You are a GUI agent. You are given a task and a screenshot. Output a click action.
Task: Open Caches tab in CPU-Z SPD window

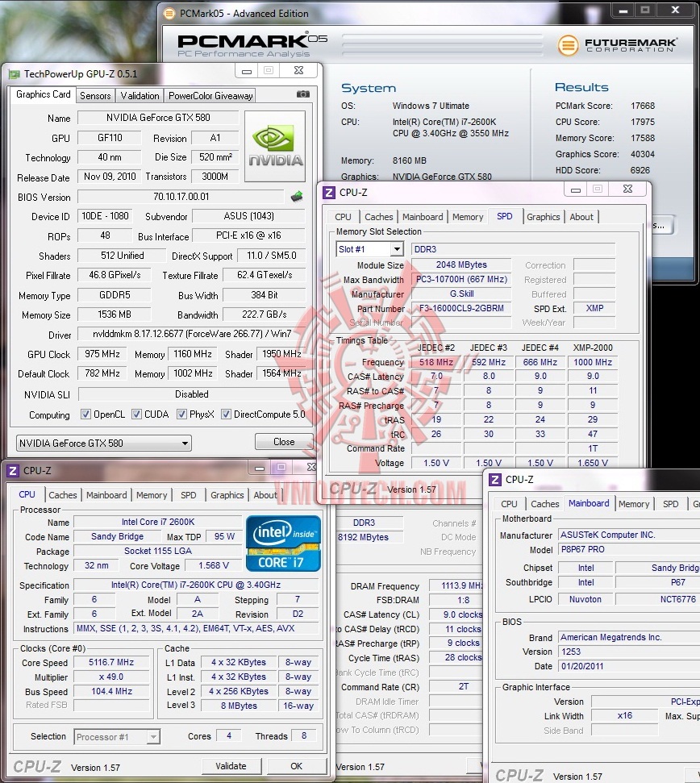(x=378, y=217)
